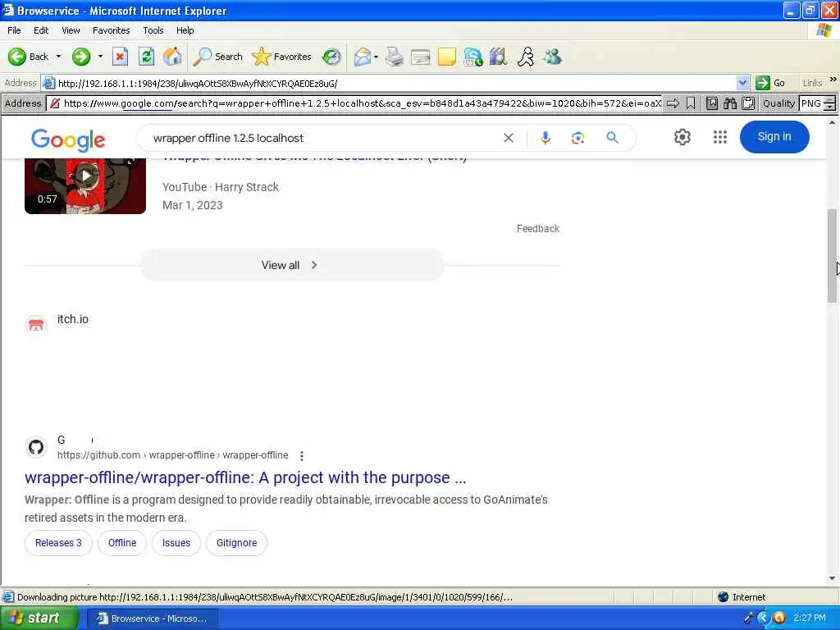Viewport: 840px width, 630px height.
Task: Change Quality PNG stepper selector
Action: (x=830, y=103)
